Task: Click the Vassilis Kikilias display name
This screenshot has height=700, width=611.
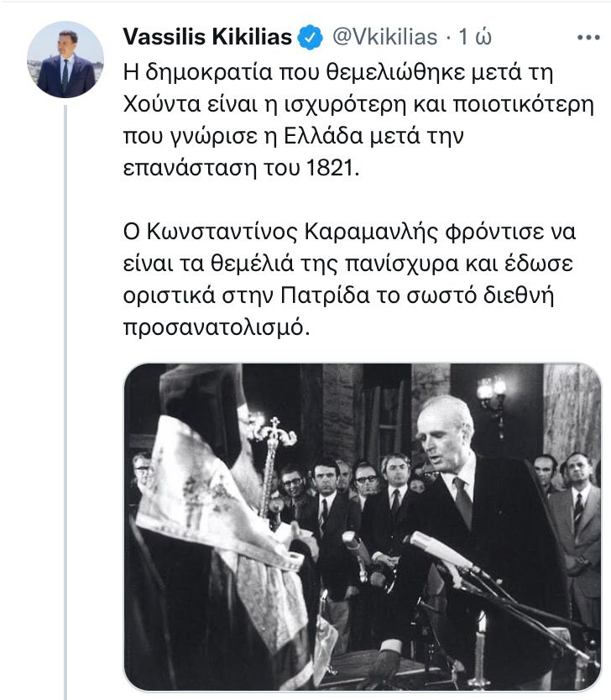Action: pos(207,37)
